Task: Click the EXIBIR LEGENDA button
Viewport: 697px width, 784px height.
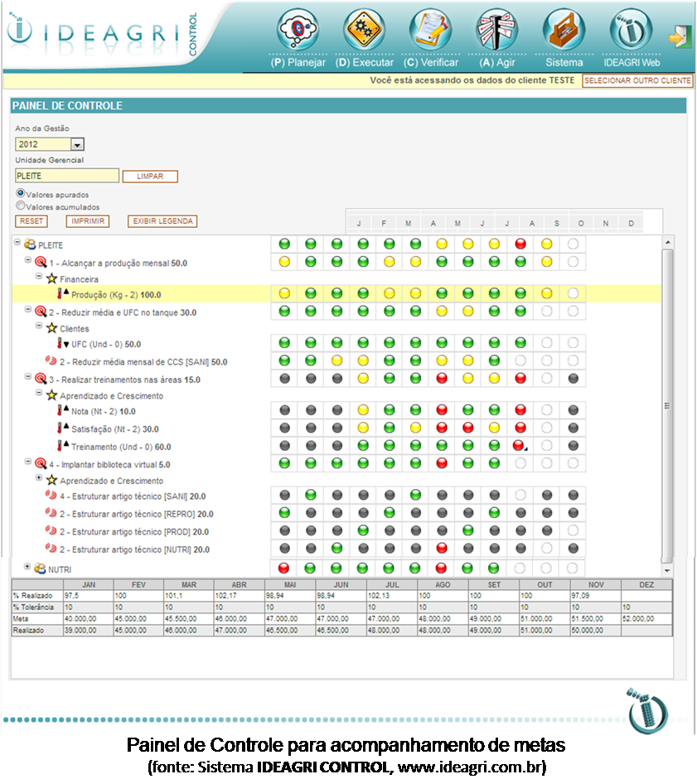Action: 162,221
